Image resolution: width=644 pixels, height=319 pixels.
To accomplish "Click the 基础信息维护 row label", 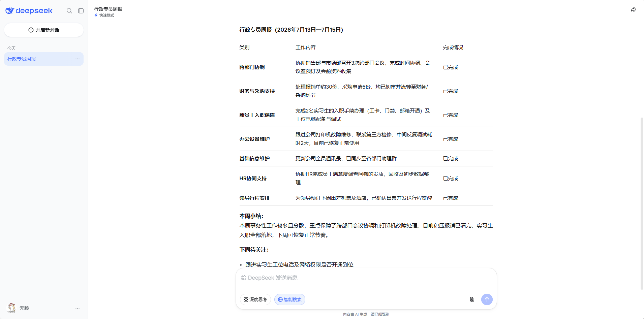I will [254, 159].
